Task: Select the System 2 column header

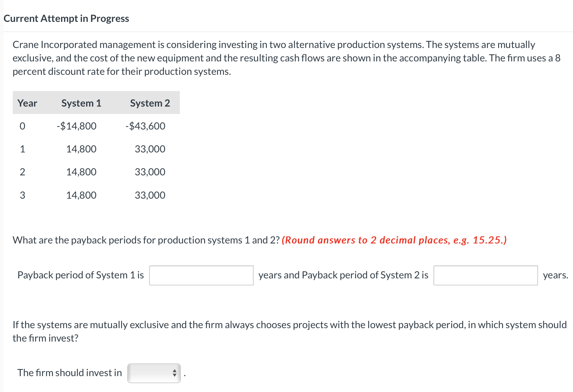Action: 150,103
